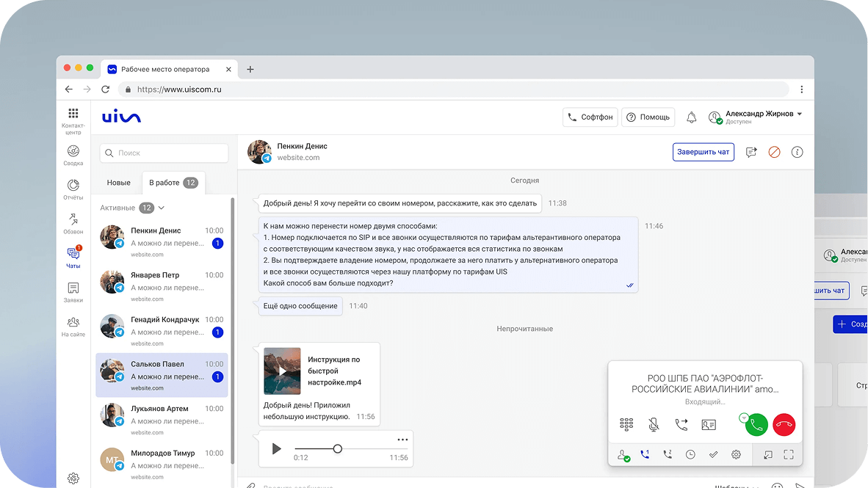Open notifications bell icon

[692, 117]
